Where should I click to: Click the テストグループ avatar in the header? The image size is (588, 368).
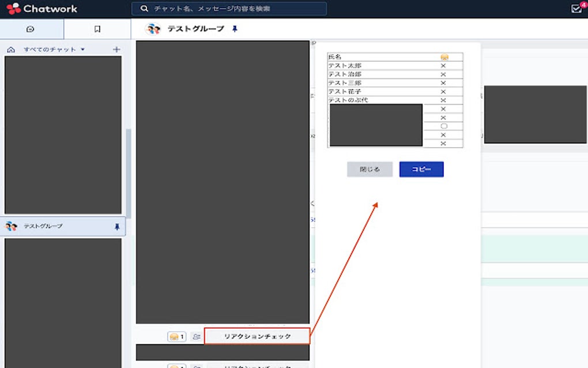tap(152, 27)
